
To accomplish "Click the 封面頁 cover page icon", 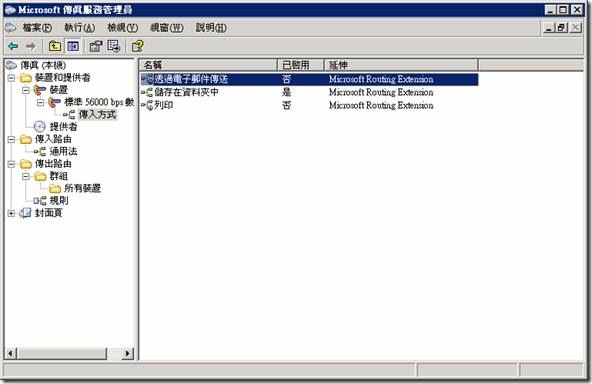I will (x=26, y=213).
